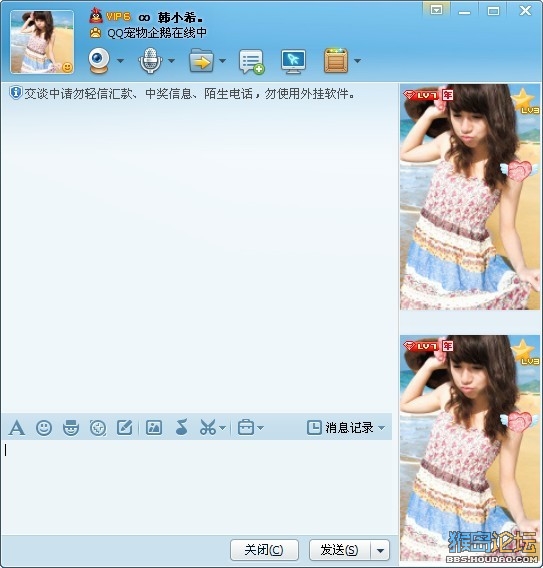This screenshot has width=543, height=568.
Task: Click the smiley status badge on avatar
Action: [67, 67]
